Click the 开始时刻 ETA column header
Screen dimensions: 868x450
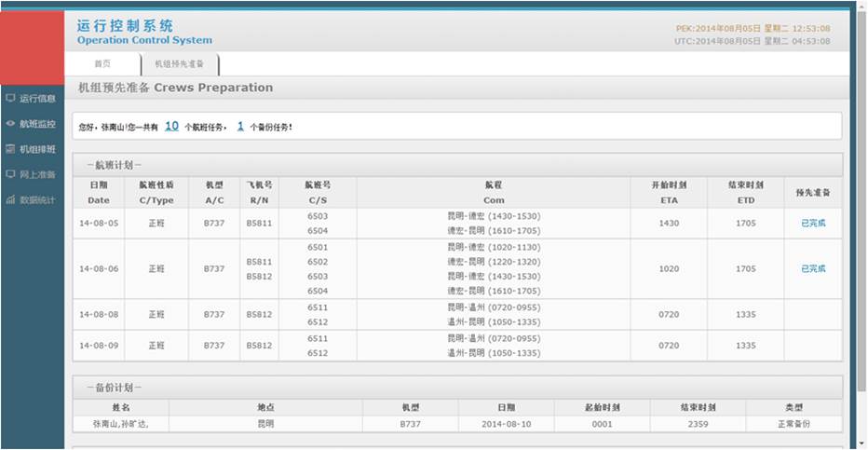[x=669, y=193]
